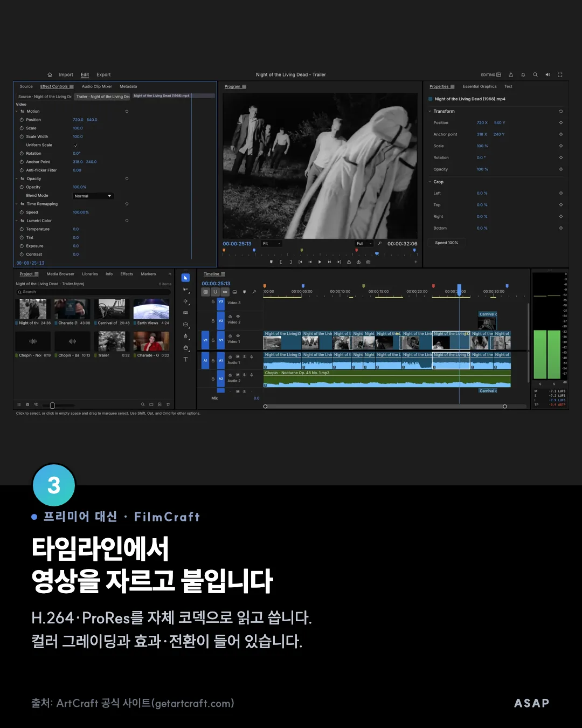Select the Pen tool

pyautogui.click(x=185, y=336)
